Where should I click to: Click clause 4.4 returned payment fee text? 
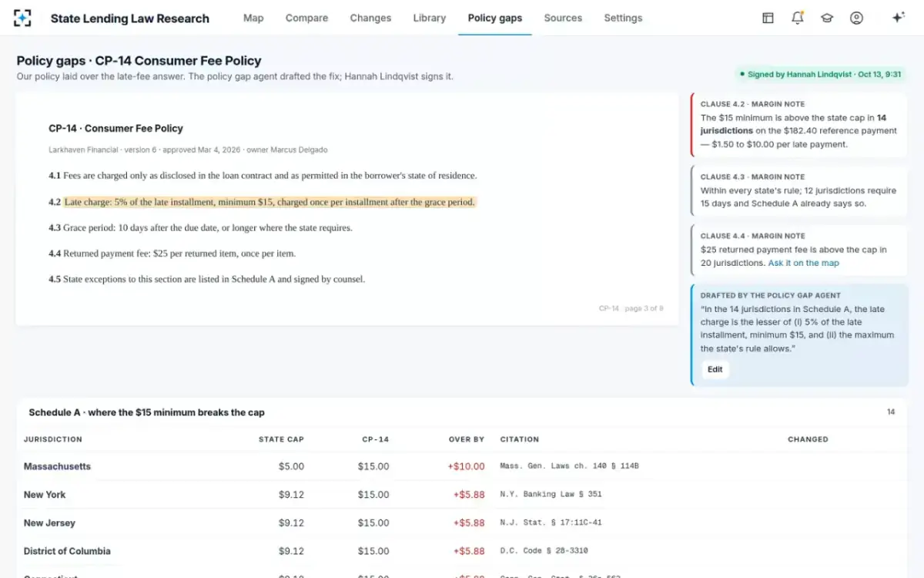point(172,254)
